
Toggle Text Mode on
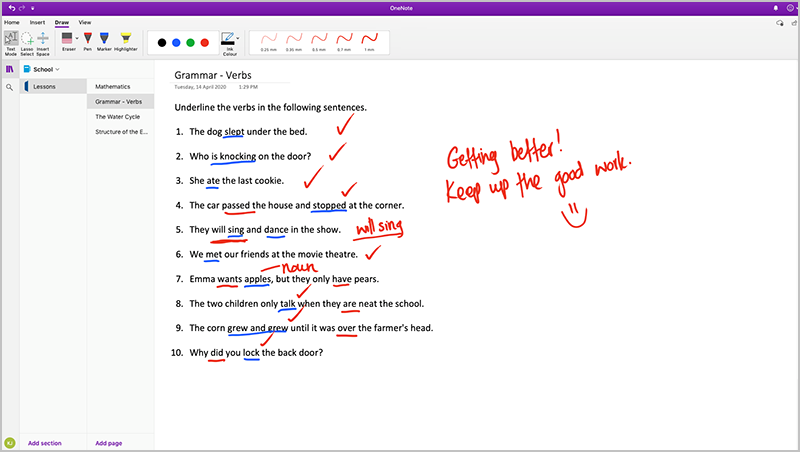pos(10,42)
